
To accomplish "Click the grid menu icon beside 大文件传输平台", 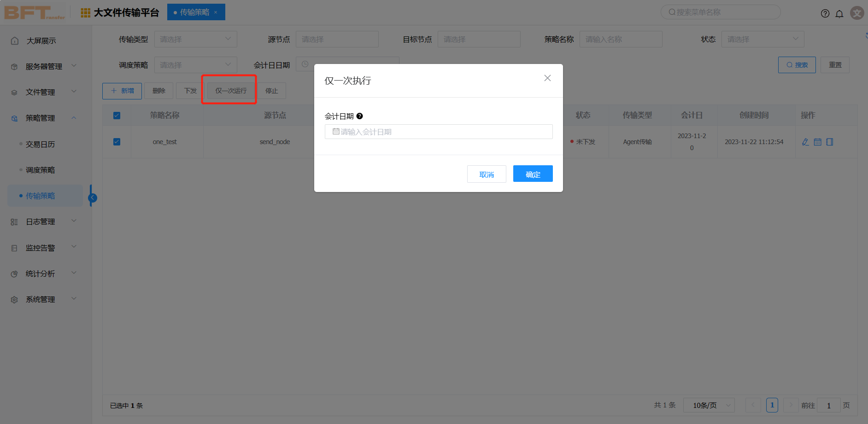I will pyautogui.click(x=85, y=13).
